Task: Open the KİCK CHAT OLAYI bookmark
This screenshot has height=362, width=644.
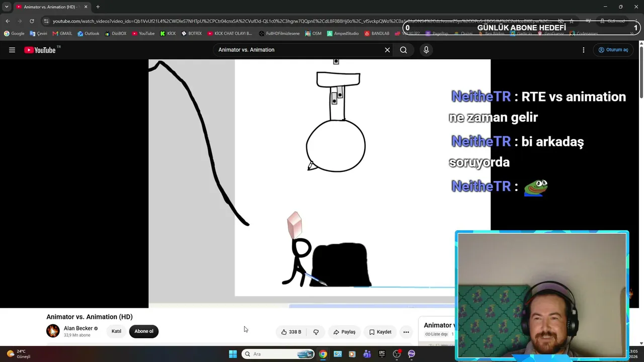Action: coord(230,34)
